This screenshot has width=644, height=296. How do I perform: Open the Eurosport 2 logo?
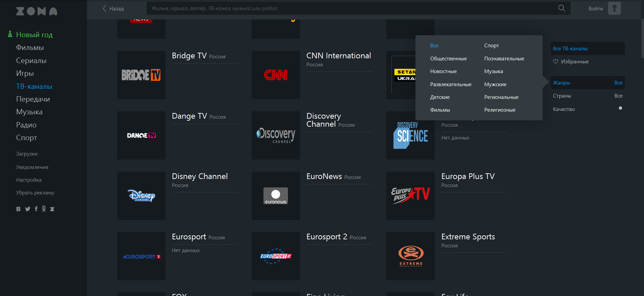(x=276, y=256)
